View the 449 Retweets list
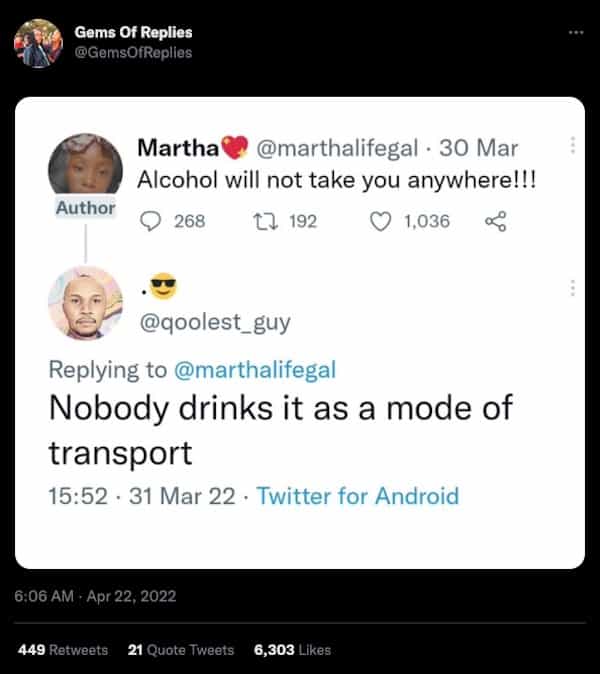 click(x=63, y=650)
